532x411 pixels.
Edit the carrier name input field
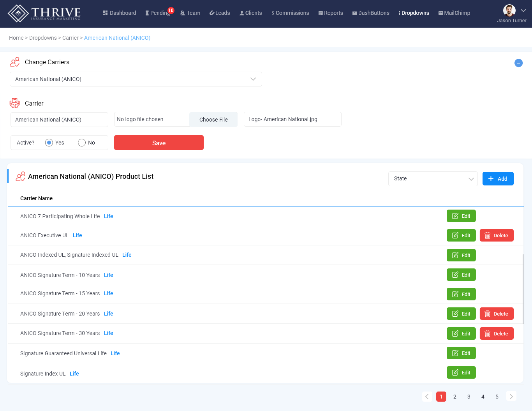pyautogui.click(x=59, y=120)
